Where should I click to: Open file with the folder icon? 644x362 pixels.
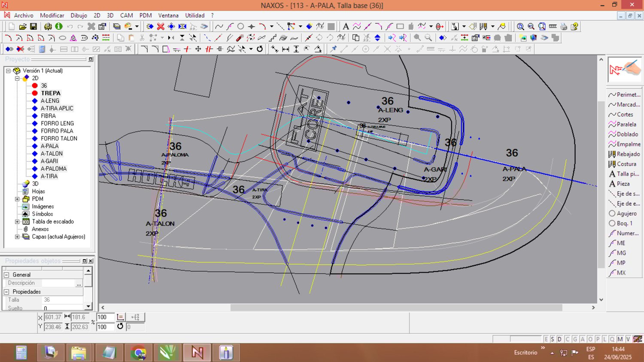pos(23,27)
